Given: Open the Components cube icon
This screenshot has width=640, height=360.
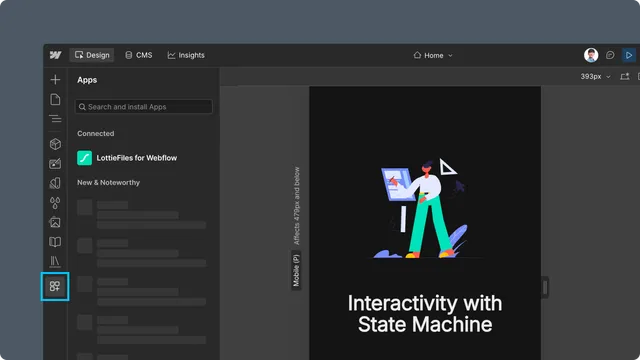Looking at the screenshot, I should (x=55, y=144).
